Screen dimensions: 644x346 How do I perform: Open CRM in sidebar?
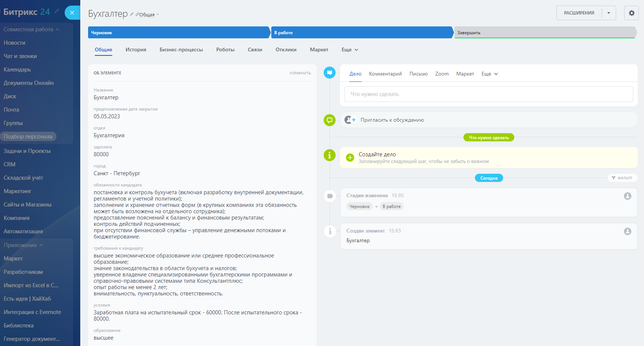(x=10, y=164)
